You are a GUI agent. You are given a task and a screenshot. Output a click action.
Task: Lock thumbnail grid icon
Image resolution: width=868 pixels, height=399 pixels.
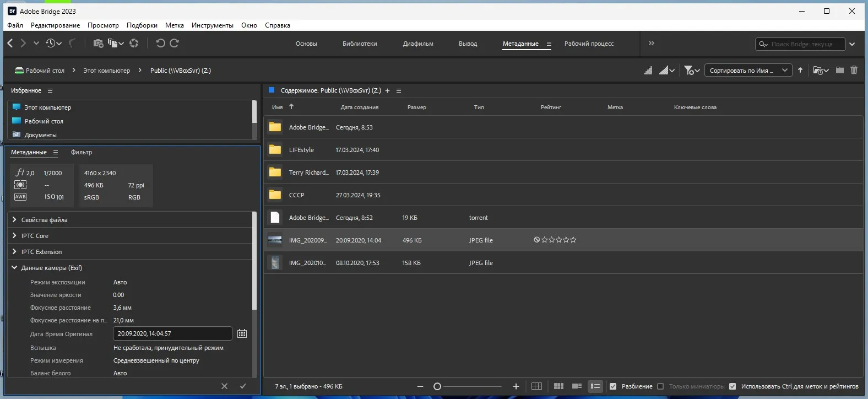click(536, 386)
